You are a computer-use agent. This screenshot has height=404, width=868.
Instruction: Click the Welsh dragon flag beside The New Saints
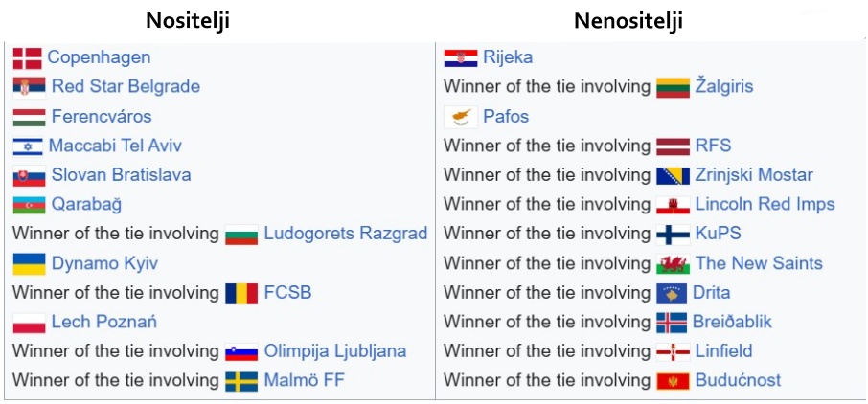coord(674,264)
